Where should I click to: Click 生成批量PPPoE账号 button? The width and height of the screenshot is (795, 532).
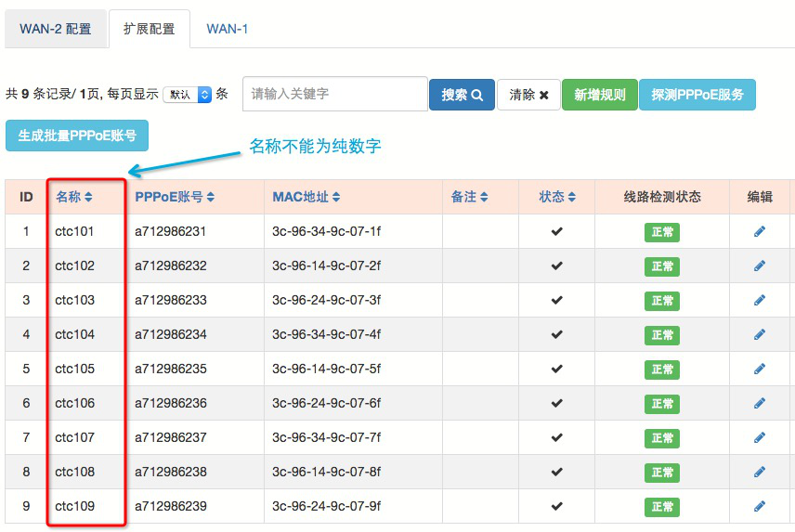[77, 136]
